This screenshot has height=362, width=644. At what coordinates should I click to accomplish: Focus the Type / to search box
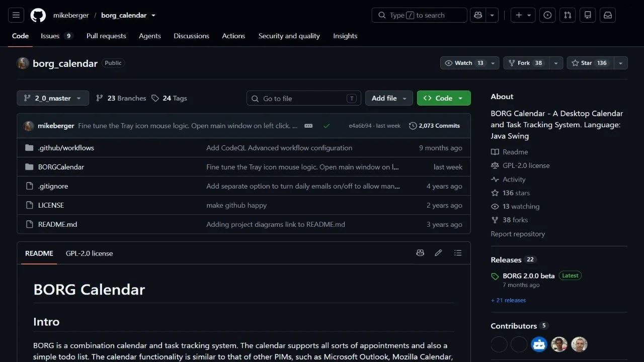[x=420, y=15]
